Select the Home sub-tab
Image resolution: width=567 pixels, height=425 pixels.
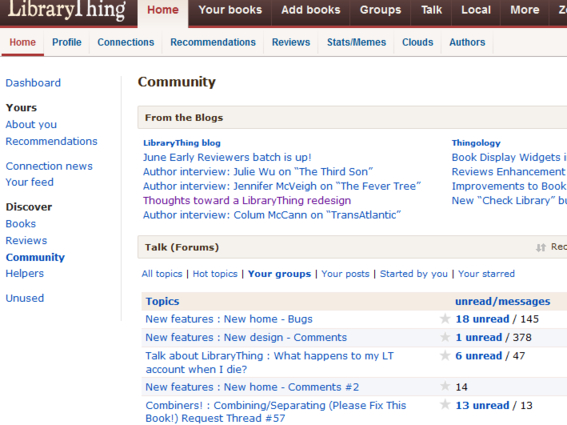tap(22, 42)
